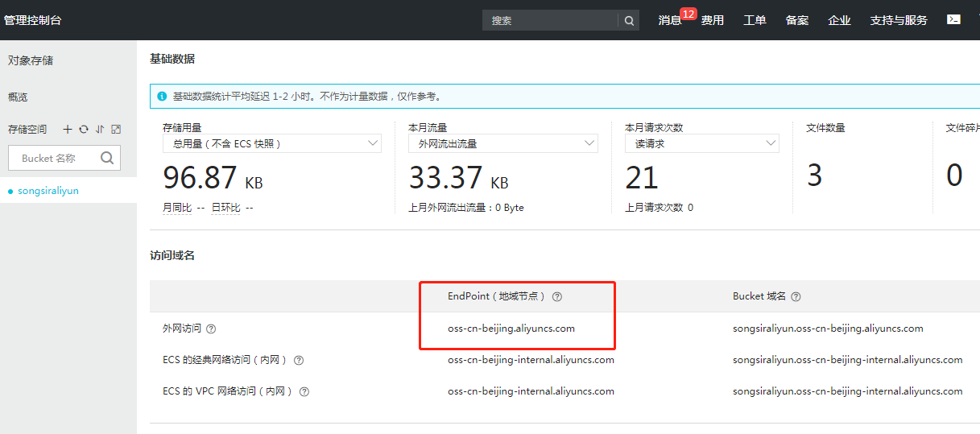Open the 工单 menu
Screen dimensions: 980x434
(755, 20)
